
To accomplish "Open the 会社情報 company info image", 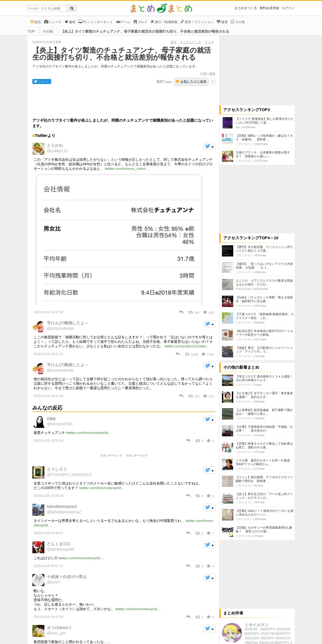I will click(119, 240).
